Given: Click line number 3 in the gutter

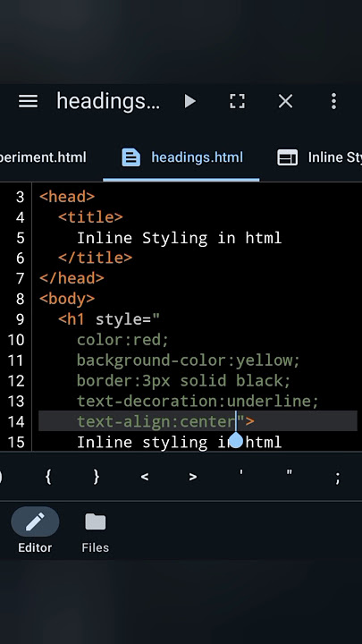Looking at the screenshot, I should point(20,197).
